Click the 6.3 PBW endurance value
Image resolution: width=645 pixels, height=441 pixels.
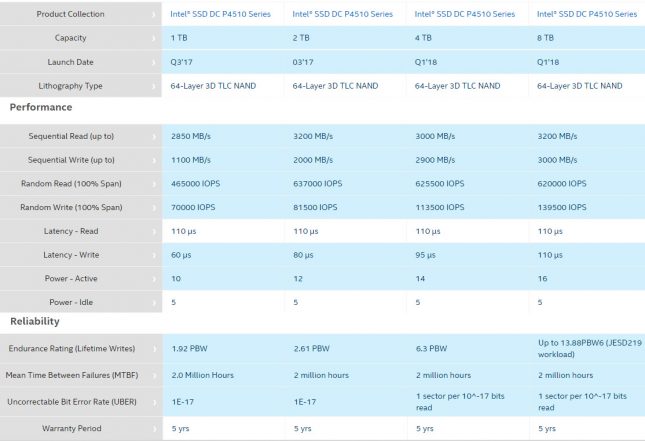432,348
